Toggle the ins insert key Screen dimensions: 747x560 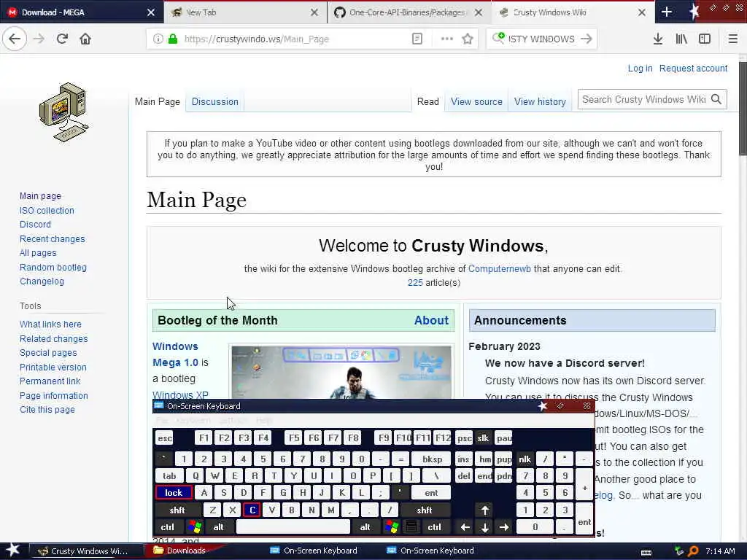click(x=463, y=459)
